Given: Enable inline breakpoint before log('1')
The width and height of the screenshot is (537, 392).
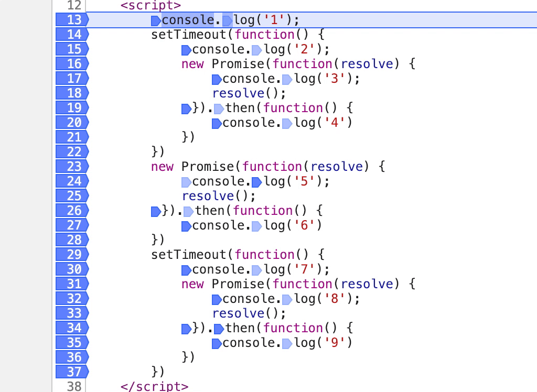Looking at the screenshot, I should (x=228, y=21).
